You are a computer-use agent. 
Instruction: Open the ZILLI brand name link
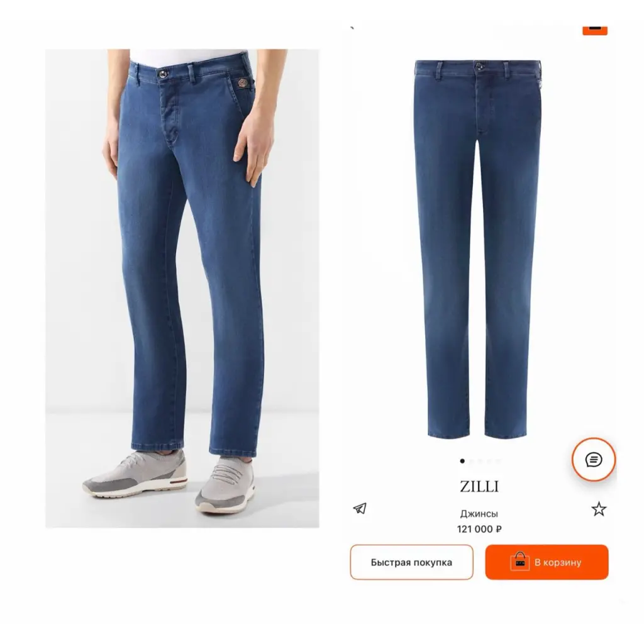pos(479,487)
